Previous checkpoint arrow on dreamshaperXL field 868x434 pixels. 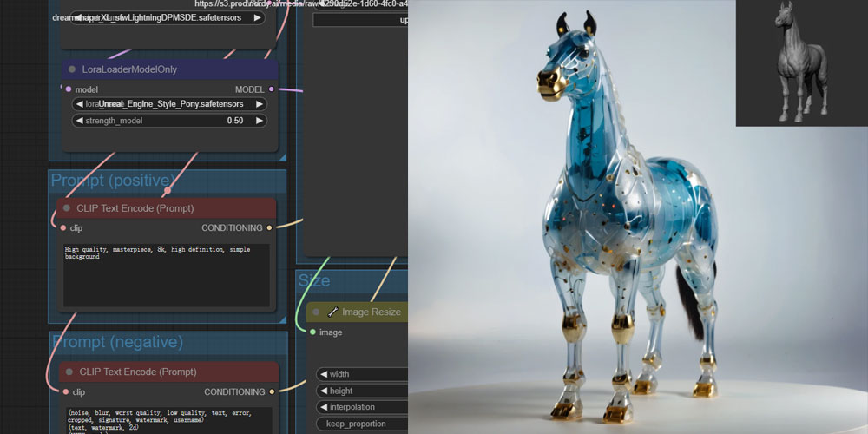[x=79, y=17]
